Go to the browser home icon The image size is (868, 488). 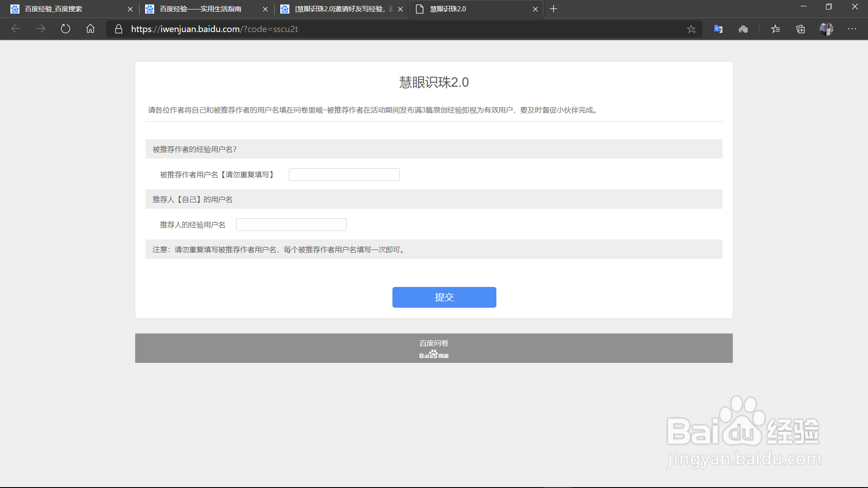[x=90, y=29]
